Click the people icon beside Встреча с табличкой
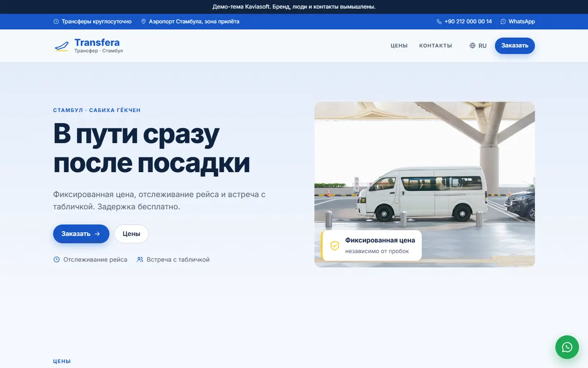The width and height of the screenshot is (588, 368). pyautogui.click(x=140, y=260)
